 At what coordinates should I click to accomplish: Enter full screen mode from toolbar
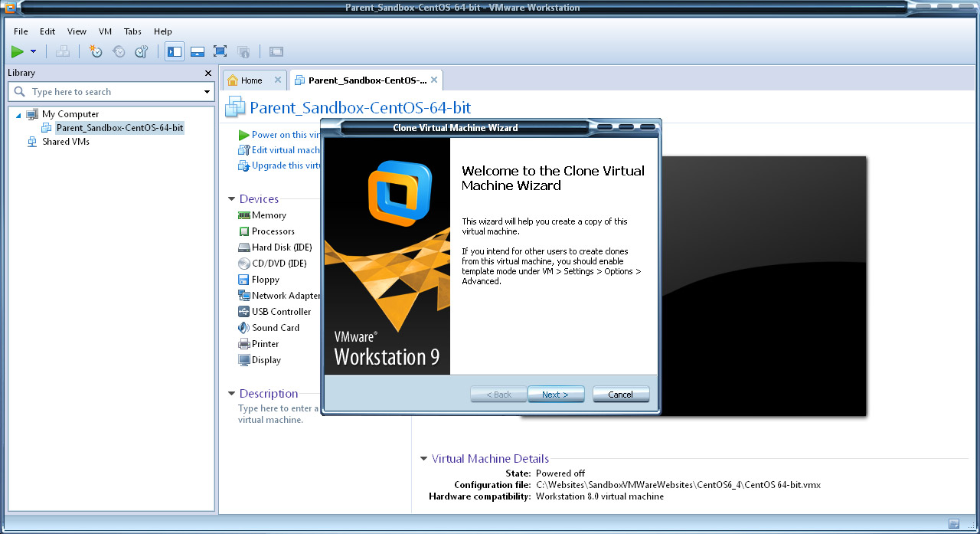pos(220,51)
